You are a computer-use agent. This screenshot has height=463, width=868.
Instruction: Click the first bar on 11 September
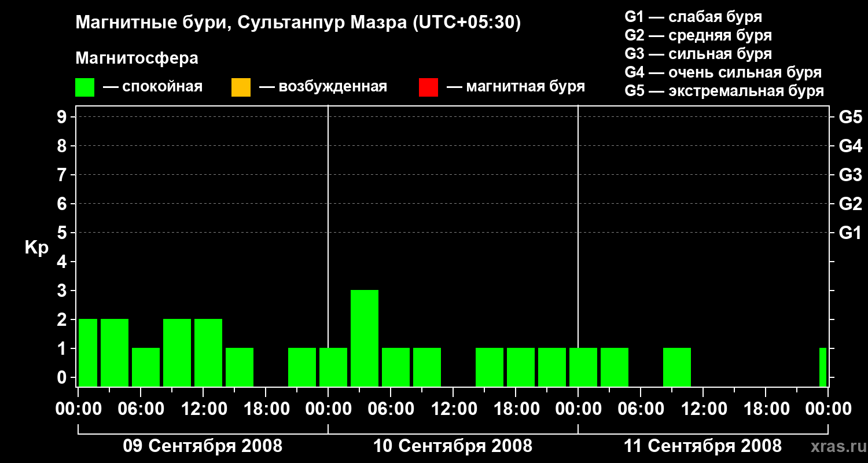[x=583, y=367]
